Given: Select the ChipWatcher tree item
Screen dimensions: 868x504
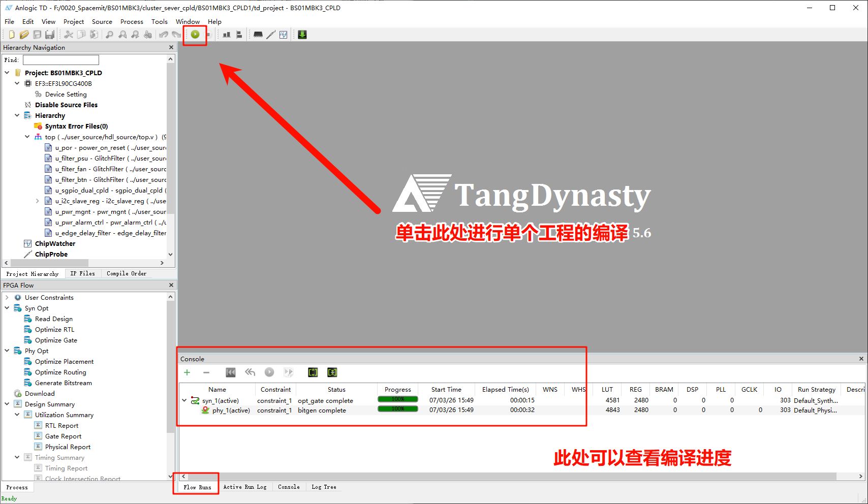Looking at the screenshot, I should pos(55,244).
